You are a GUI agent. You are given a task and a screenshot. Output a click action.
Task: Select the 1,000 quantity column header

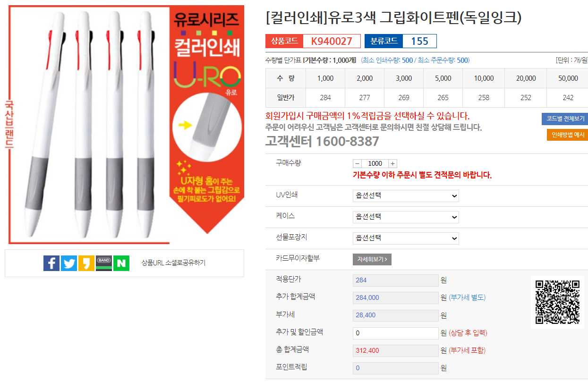coord(325,78)
